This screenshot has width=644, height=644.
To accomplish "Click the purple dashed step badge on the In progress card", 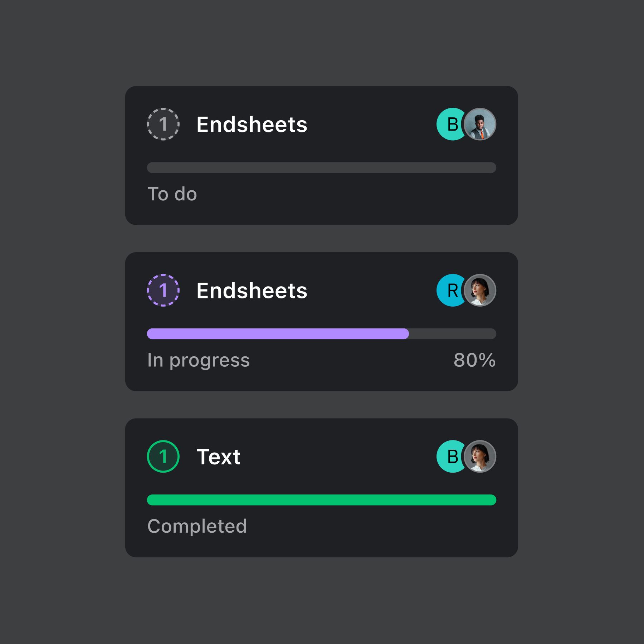I will pos(163,290).
